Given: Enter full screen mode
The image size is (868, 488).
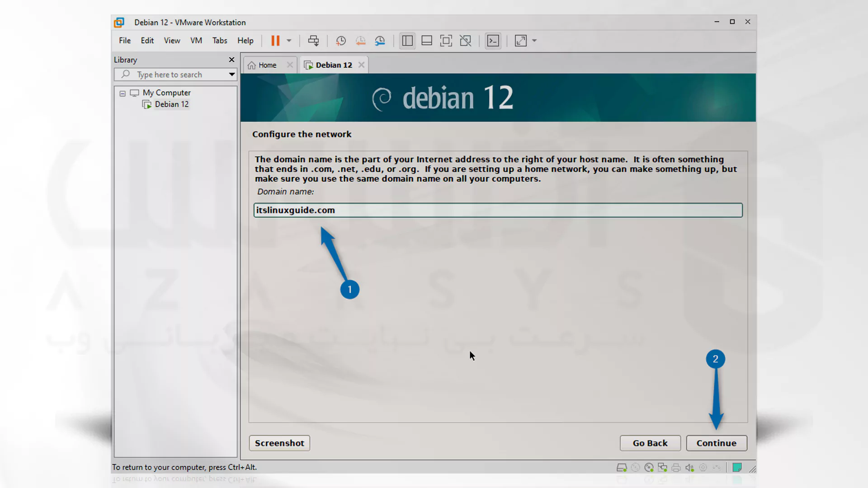Looking at the screenshot, I should [x=446, y=41].
